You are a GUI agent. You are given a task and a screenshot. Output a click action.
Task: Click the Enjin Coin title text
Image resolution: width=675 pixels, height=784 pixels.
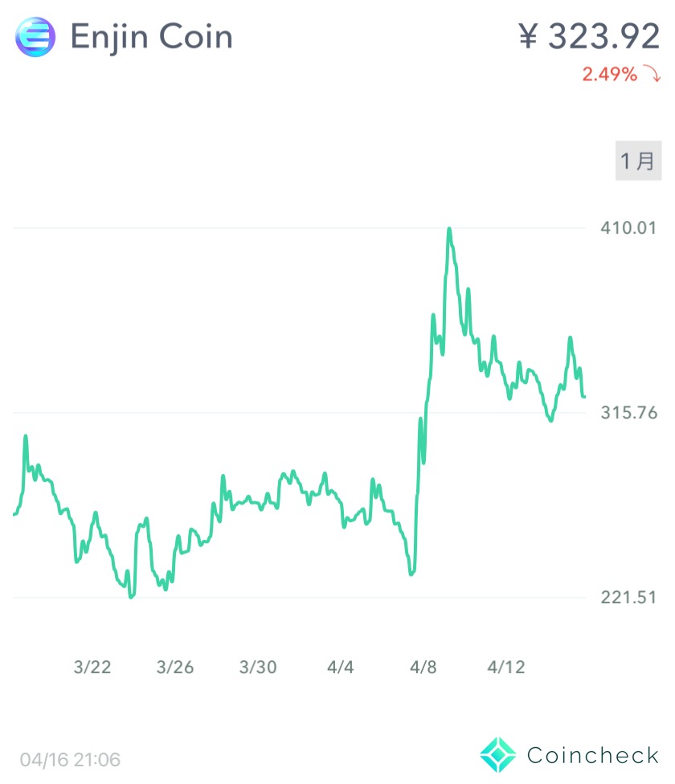pos(152,37)
